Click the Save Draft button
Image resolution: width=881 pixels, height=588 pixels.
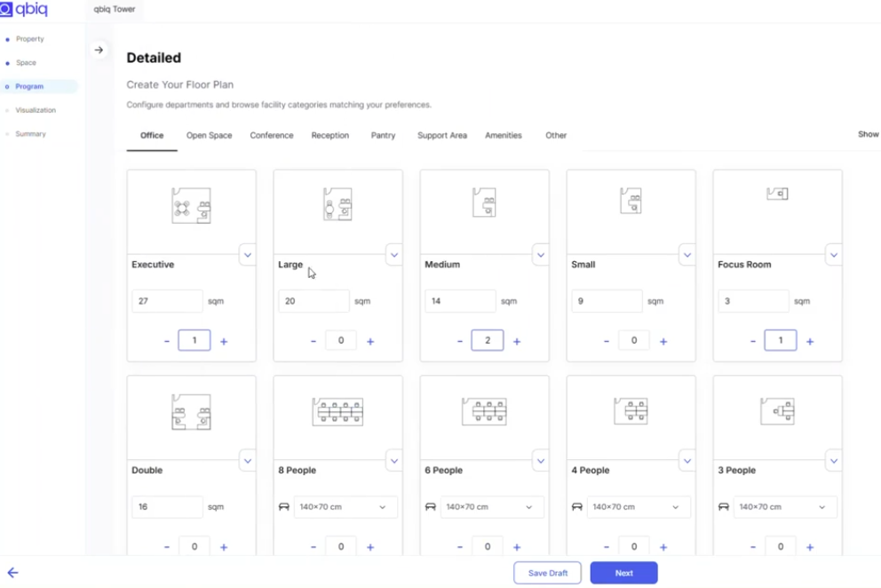tap(547, 573)
